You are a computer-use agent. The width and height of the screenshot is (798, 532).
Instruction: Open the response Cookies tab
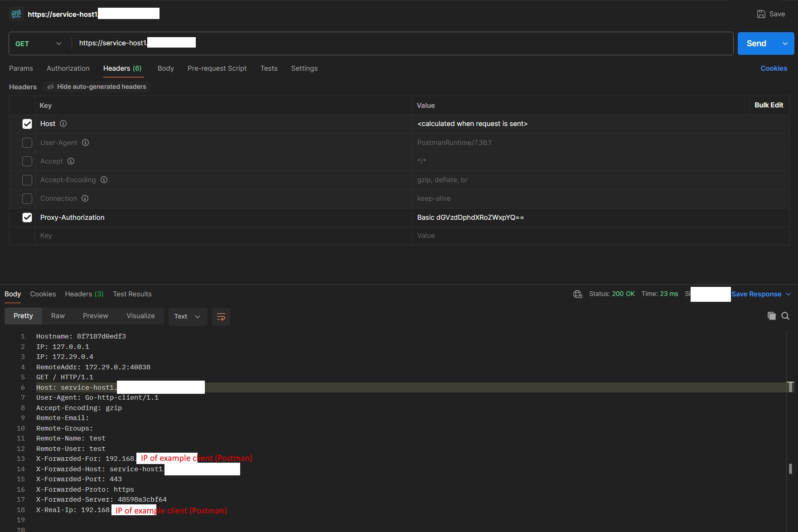tap(43, 294)
